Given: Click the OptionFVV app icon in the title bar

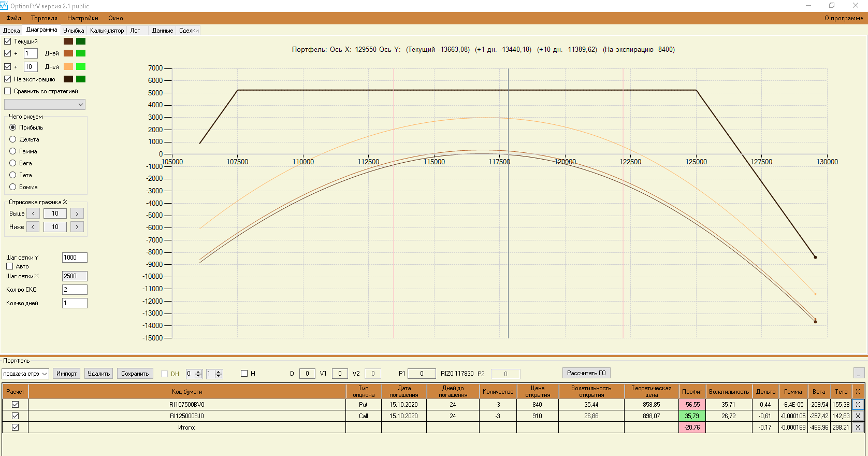Looking at the screenshot, I should pyautogui.click(x=4, y=6).
